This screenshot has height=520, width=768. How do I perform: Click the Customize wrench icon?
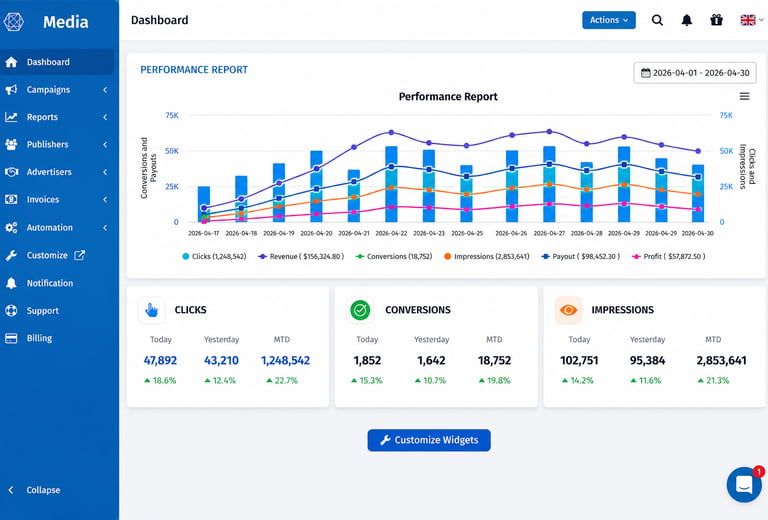[x=11, y=255]
